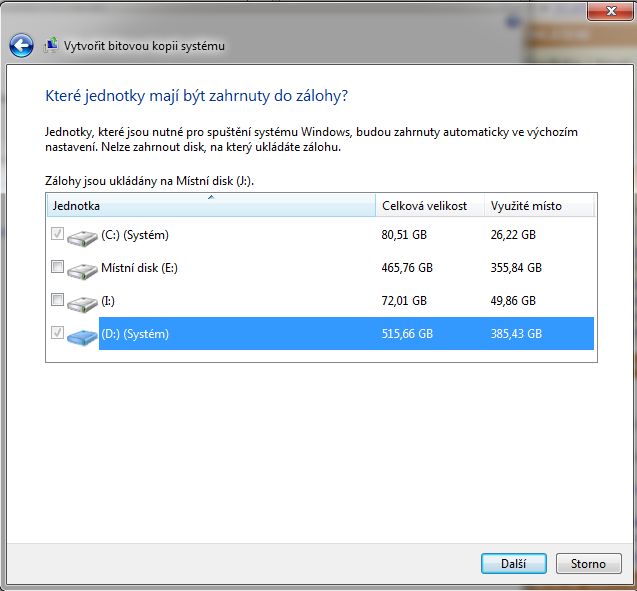This screenshot has width=637, height=591.
Task: Go back using the blue arrow button
Action: pyautogui.click(x=21, y=45)
